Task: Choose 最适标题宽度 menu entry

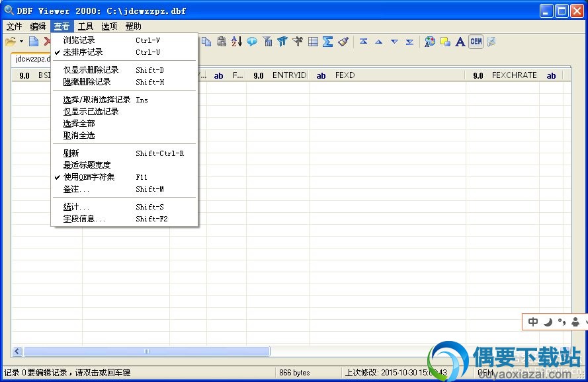Action: pos(124,165)
